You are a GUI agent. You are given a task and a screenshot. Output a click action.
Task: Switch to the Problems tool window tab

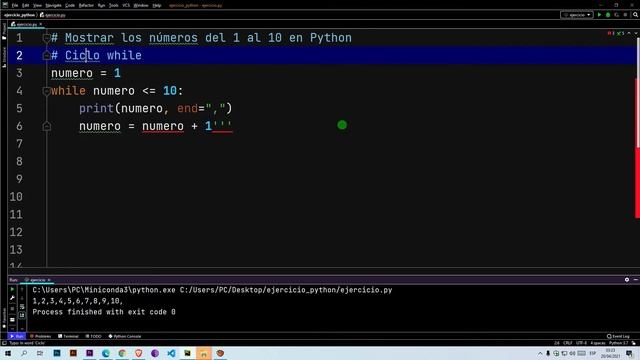point(40,336)
